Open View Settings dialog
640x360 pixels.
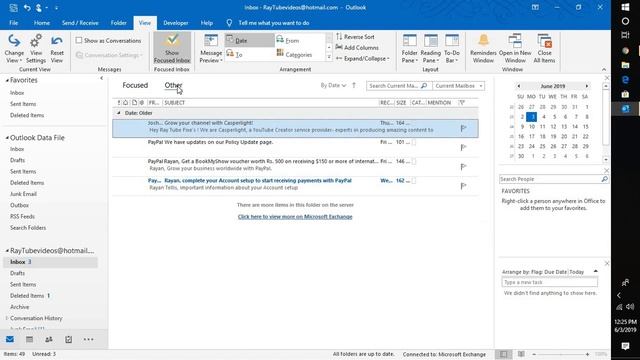click(36, 49)
